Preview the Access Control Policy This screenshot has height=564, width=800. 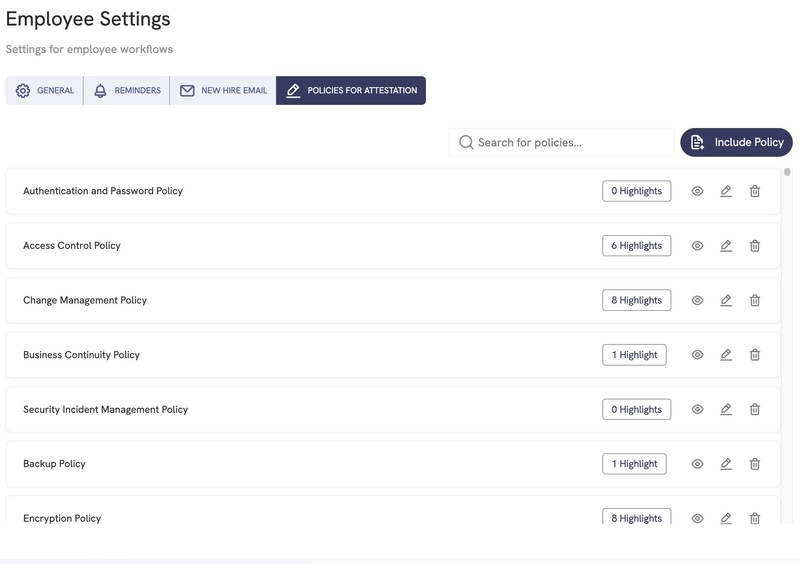tap(697, 246)
